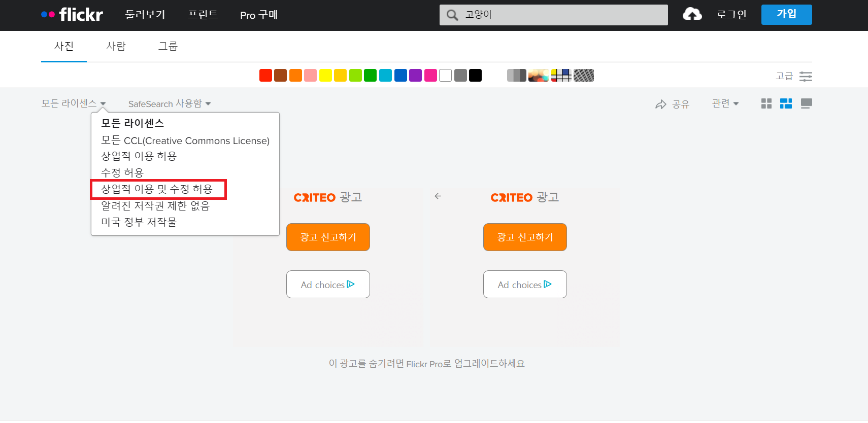Choose the 상업적 이용 허용 license

pyautogui.click(x=139, y=156)
